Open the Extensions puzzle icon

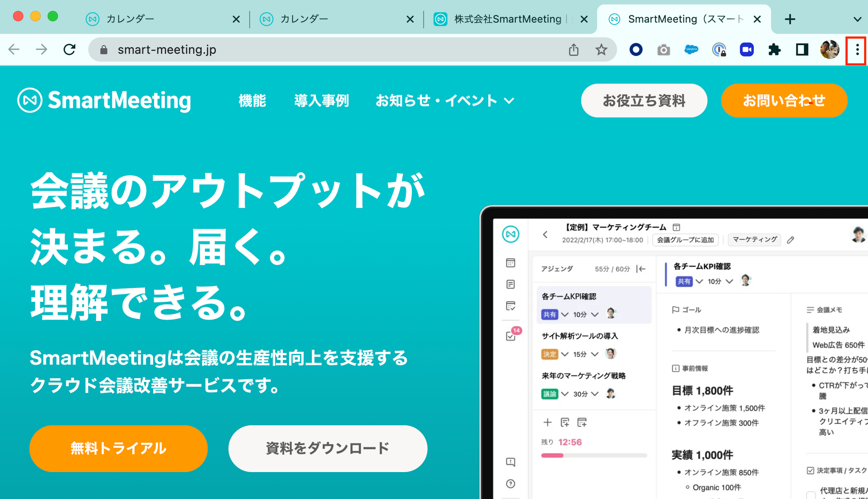click(774, 50)
